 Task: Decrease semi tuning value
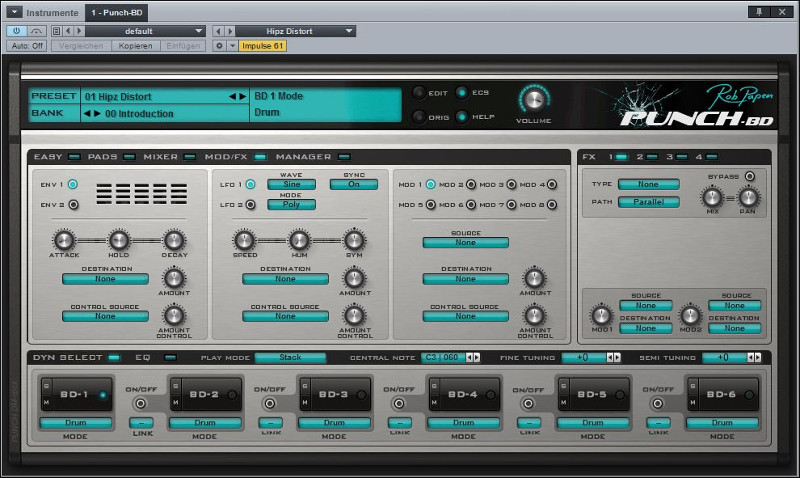point(751,358)
